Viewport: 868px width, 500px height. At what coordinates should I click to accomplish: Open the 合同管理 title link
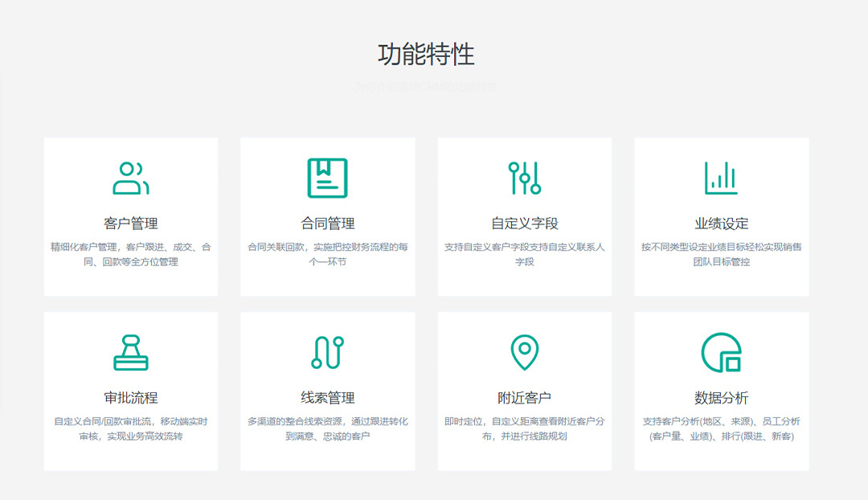[328, 223]
